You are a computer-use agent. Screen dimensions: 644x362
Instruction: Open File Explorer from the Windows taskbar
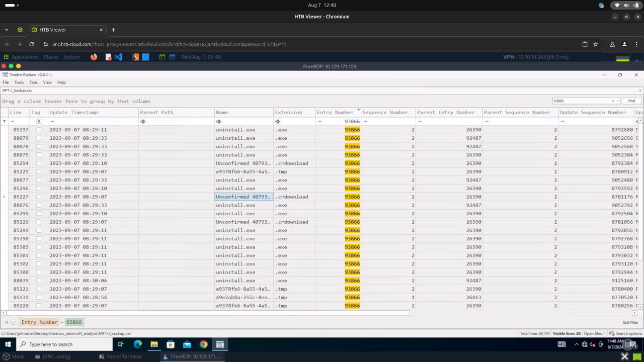click(x=154, y=344)
